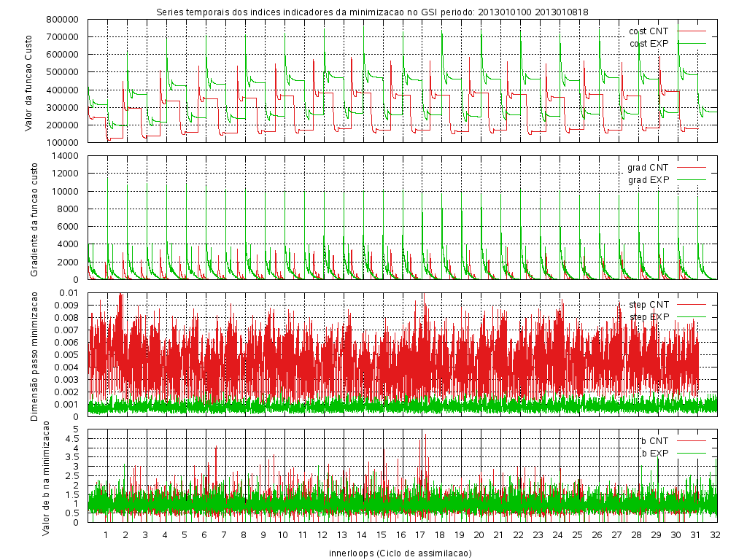Click the 800000 y-axis tick label
This screenshot has height=560, width=747.
[x=63, y=19]
